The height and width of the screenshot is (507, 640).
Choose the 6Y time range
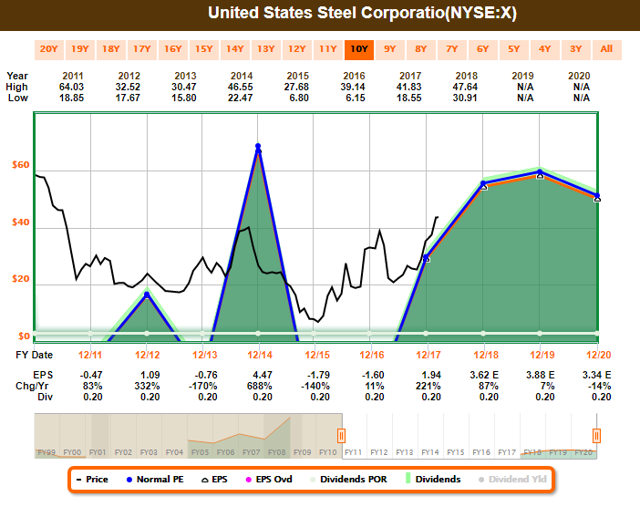[483, 49]
